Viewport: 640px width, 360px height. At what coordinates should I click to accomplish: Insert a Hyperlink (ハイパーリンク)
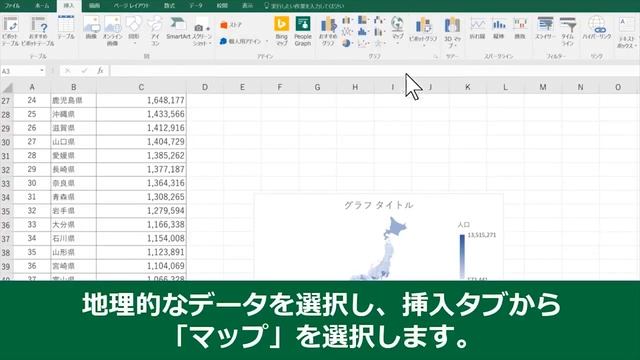(597, 28)
